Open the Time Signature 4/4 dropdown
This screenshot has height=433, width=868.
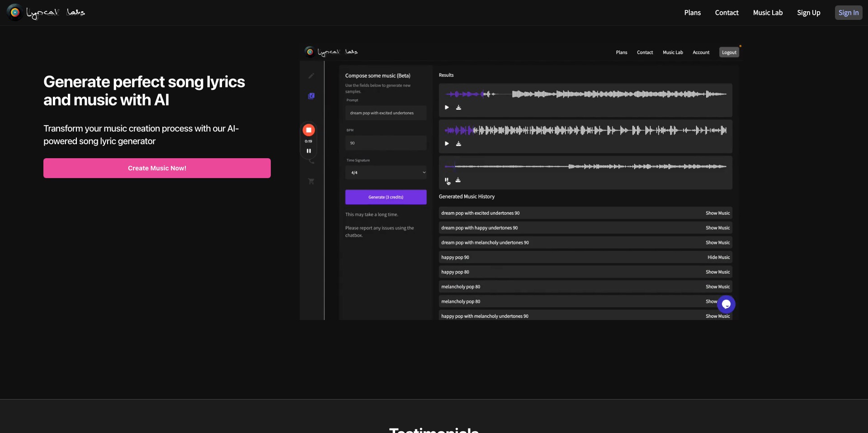click(386, 173)
